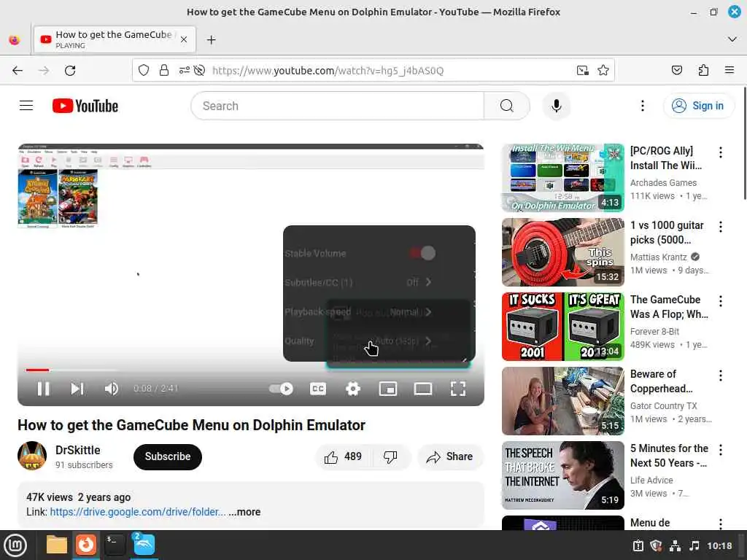747x560 pixels.
Task: Expand description with ...more
Action: 244,511
